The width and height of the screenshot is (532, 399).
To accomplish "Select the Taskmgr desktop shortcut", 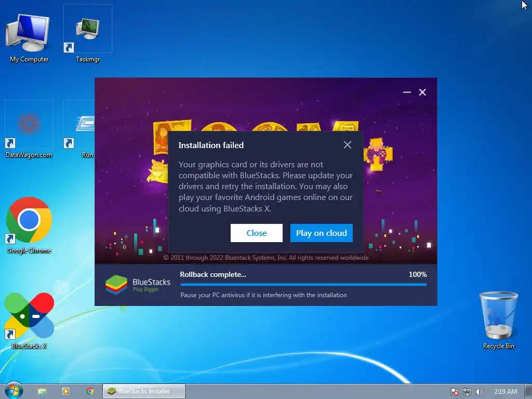I will (87, 34).
